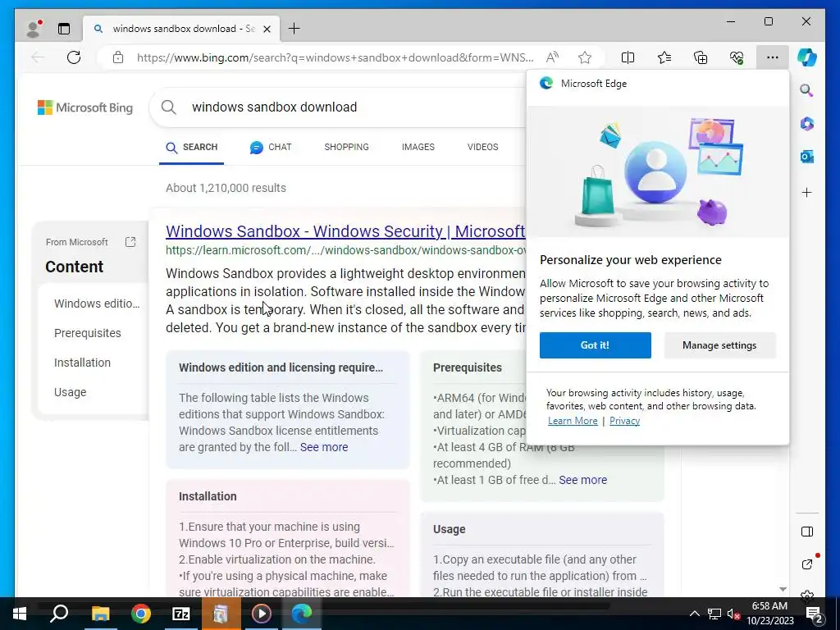Open Copilot sidebar icon
This screenshot has height=630, width=840.
807,57
